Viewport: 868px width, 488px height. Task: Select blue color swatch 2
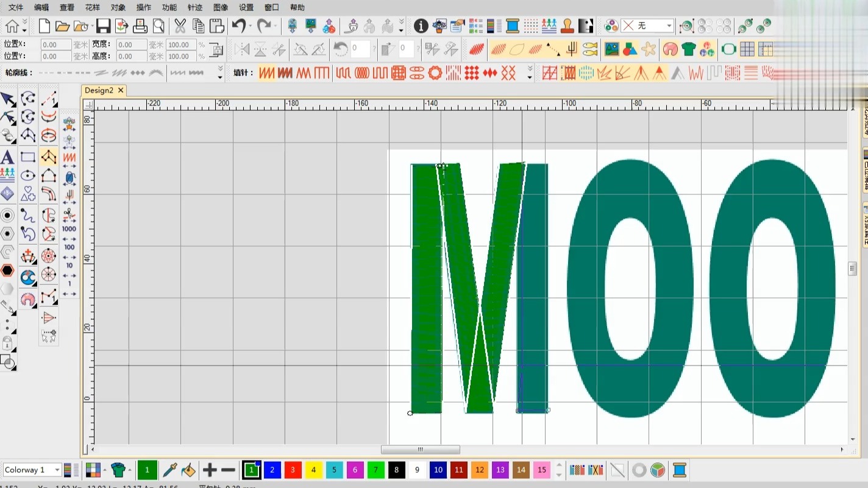pyautogui.click(x=272, y=470)
